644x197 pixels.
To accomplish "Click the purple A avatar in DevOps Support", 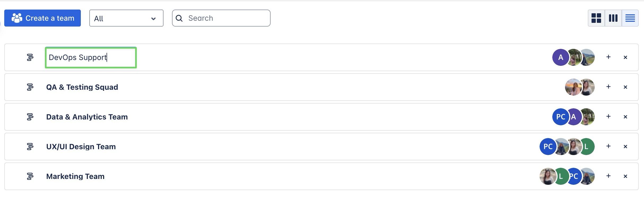I will pyautogui.click(x=560, y=57).
